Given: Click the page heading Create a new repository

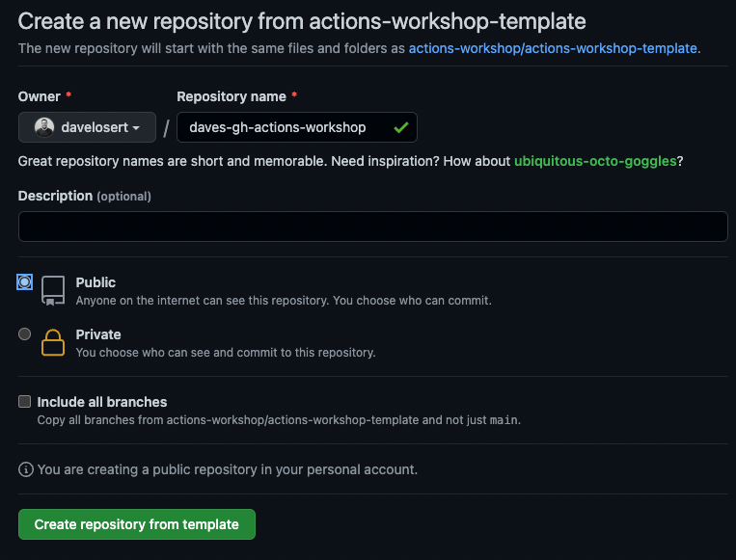Looking at the screenshot, I should click(x=302, y=21).
